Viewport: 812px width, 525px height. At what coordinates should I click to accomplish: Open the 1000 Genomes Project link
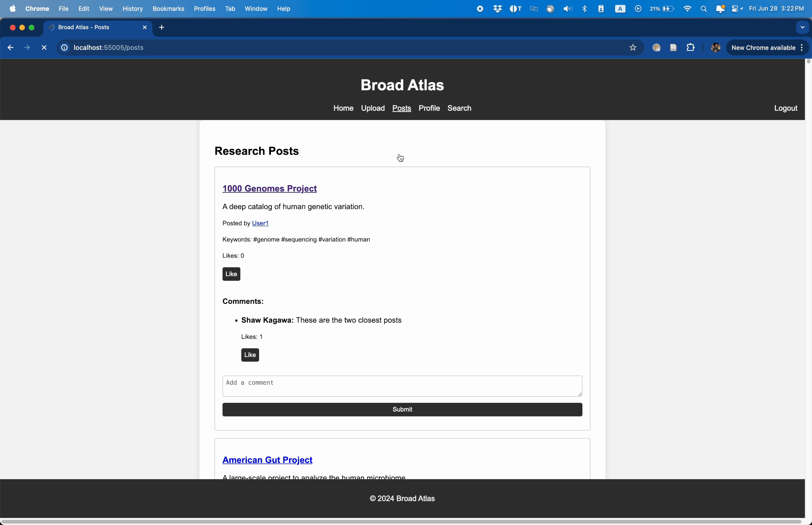point(270,188)
